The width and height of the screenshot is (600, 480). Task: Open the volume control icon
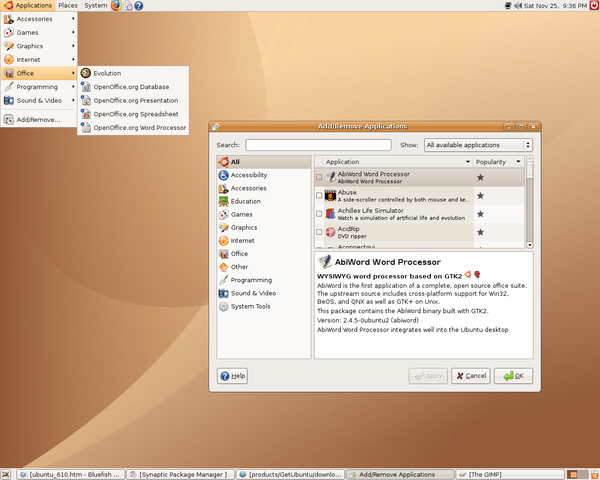pyautogui.click(x=518, y=5)
